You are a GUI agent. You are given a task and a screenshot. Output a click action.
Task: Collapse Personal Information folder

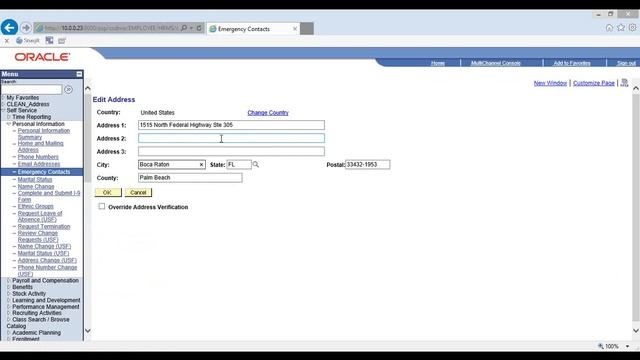(9, 124)
